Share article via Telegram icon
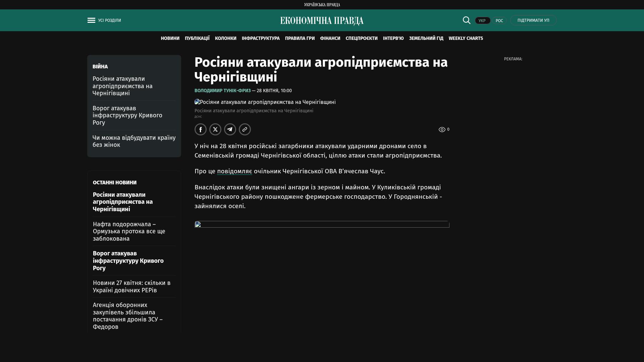Screen dimensions: 644x362 (230, 129)
